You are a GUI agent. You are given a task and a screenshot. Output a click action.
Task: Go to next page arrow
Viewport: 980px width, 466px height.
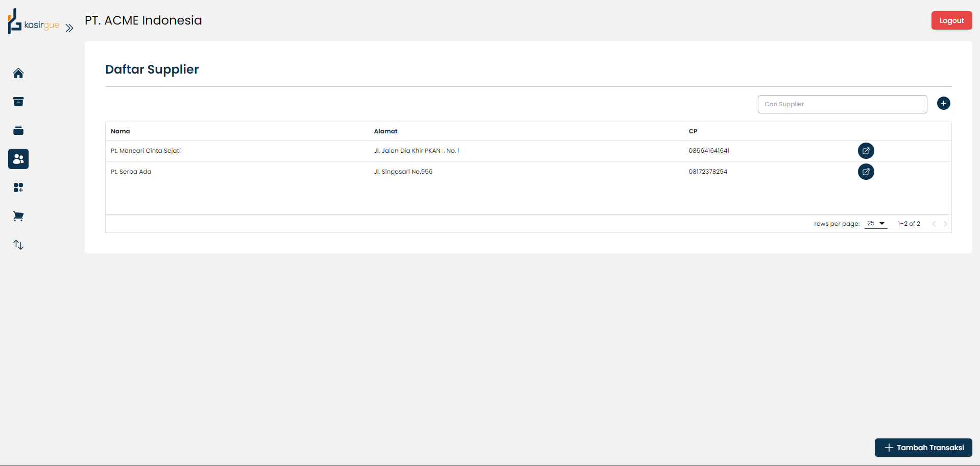(945, 224)
